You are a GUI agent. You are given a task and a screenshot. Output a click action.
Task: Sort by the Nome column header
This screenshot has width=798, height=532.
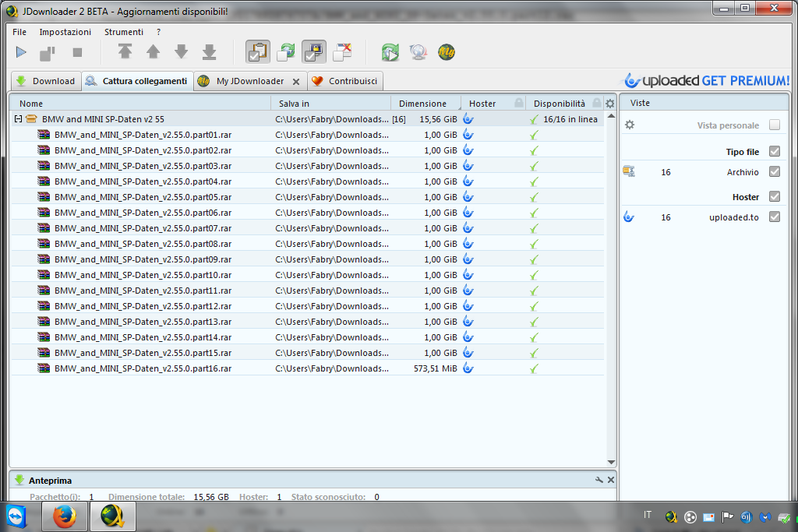coord(140,104)
